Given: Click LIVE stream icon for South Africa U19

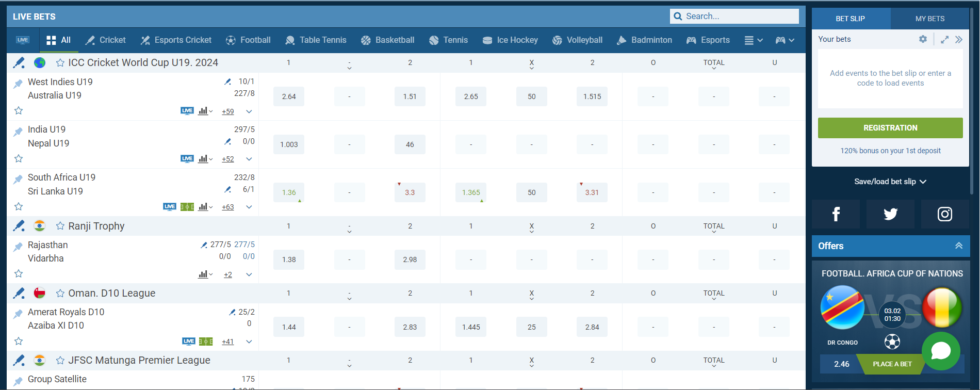Looking at the screenshot, I should [170, 207].
